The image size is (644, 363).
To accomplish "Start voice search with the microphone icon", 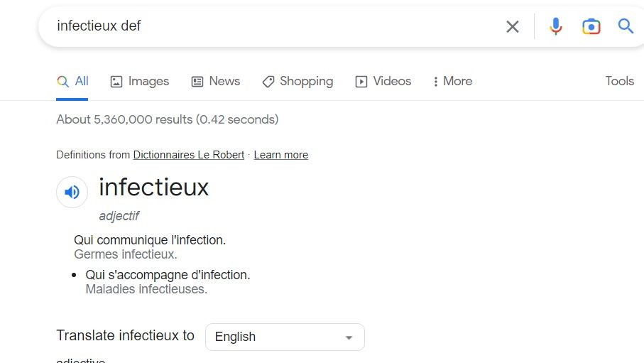I will click(x=556, y=27).
